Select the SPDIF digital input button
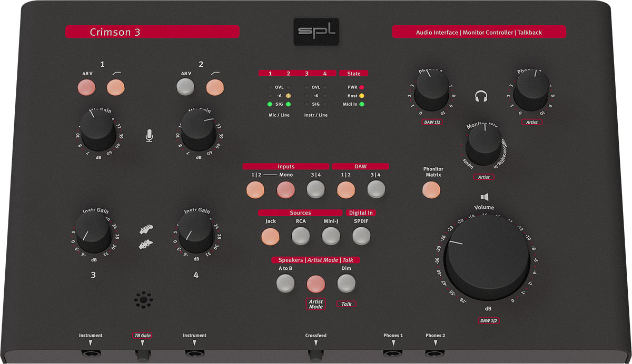The image size is (632, 364). point(361,236)
